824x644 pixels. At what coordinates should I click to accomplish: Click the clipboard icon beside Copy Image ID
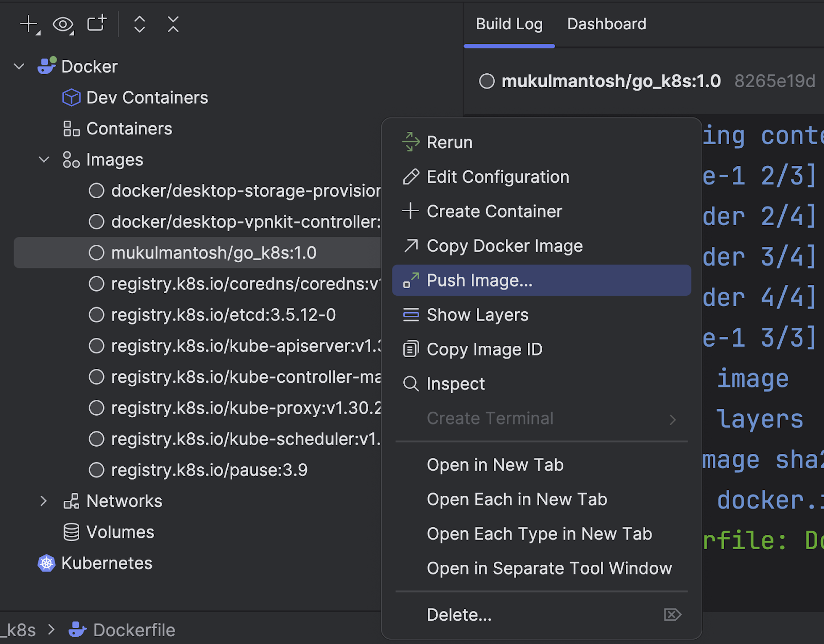click(x=411, y=349)
